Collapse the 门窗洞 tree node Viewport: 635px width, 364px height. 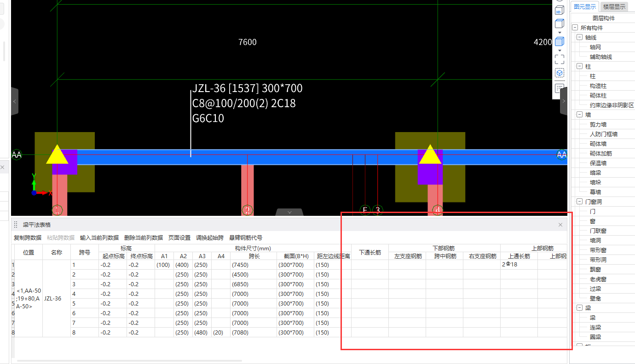[579, 202]
